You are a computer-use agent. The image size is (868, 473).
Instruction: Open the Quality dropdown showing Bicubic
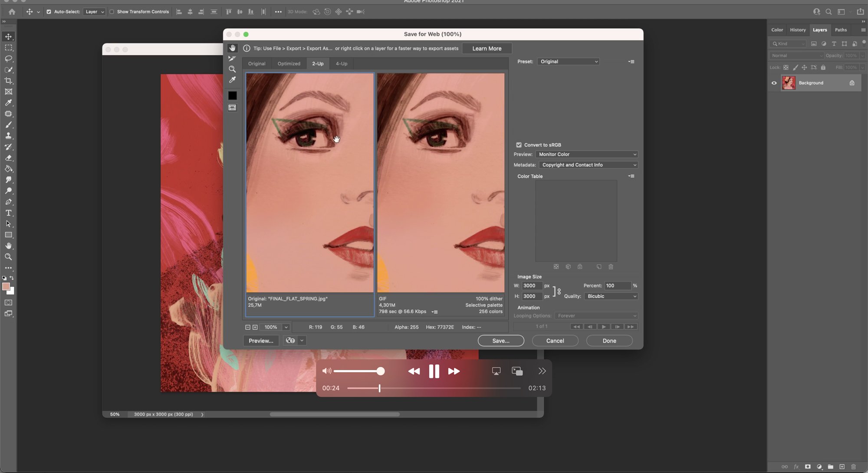coord(611,296)
